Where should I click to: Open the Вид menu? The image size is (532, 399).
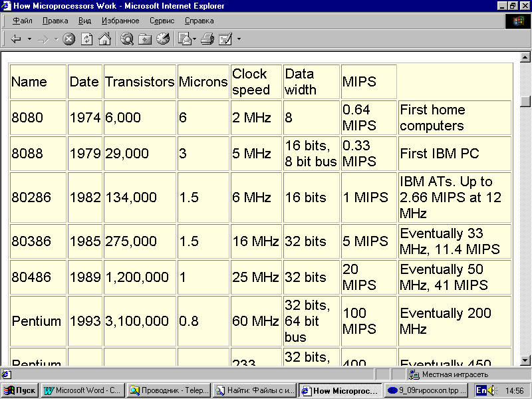coord(85,21)
